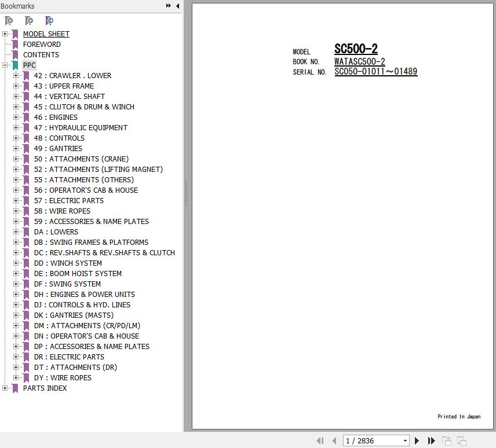Screen dimensions: 496x448
Task: Collapse the PPC bookmark tree
Action: [5, 65]
